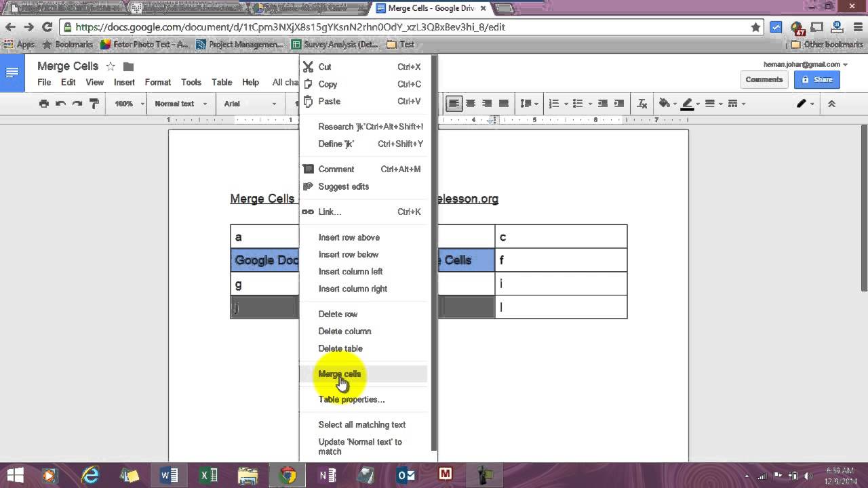Select Insert column left
Screen dimensions: 868x488
[x=363, y=271]
